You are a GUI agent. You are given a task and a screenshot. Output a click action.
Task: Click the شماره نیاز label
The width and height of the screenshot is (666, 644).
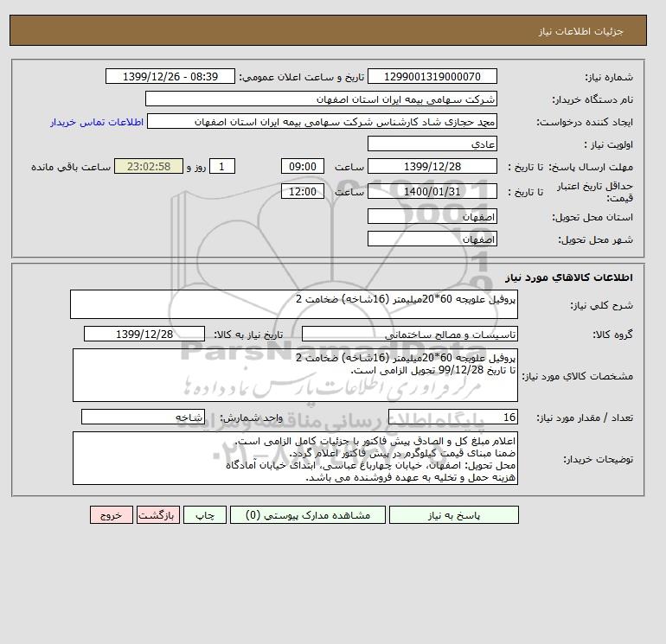point(609,77)
